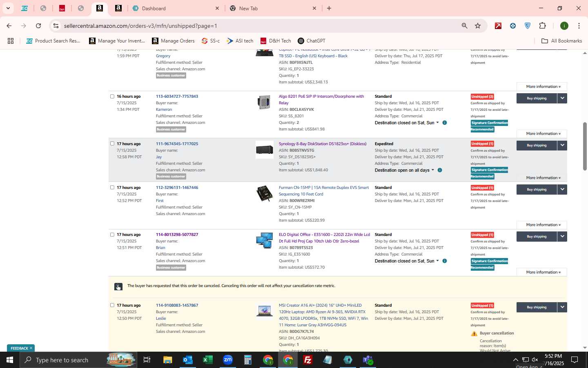588x368 pixels.
Task: Launch File Explorer from taskbar
Action: point(168,360)
